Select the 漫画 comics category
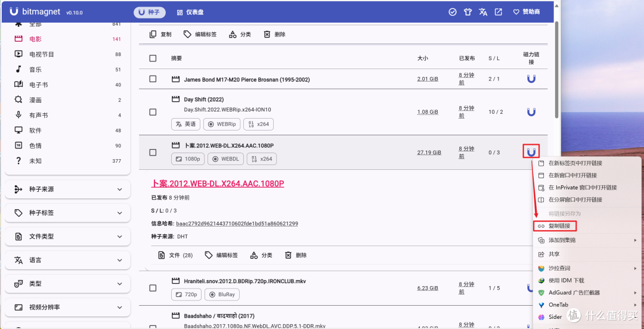 (x=68, y=100)
